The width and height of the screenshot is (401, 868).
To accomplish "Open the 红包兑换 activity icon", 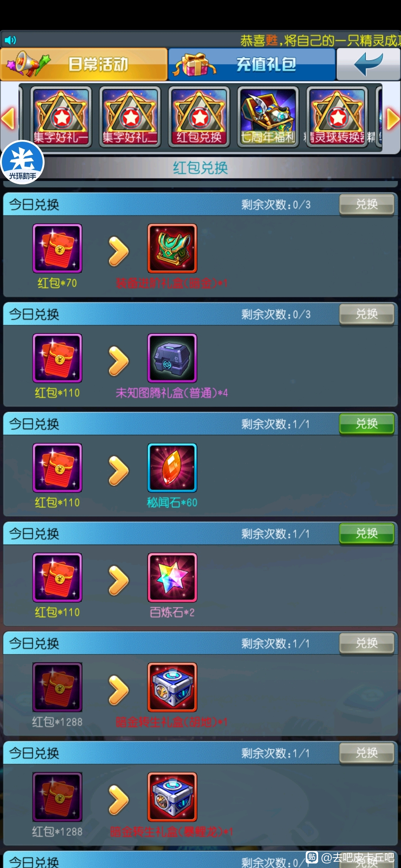I will pos(199,117).
